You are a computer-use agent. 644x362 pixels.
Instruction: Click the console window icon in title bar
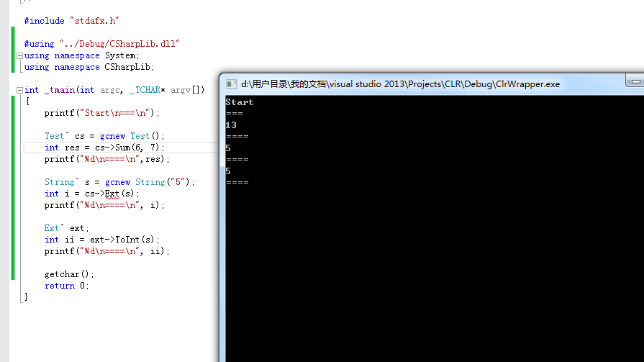[x=231, y=84]
